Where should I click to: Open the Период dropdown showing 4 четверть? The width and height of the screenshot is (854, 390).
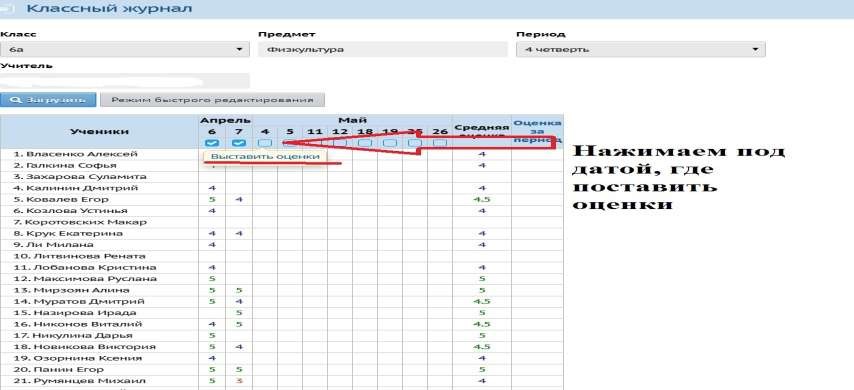pyautogui.click(x=640, y=50)
